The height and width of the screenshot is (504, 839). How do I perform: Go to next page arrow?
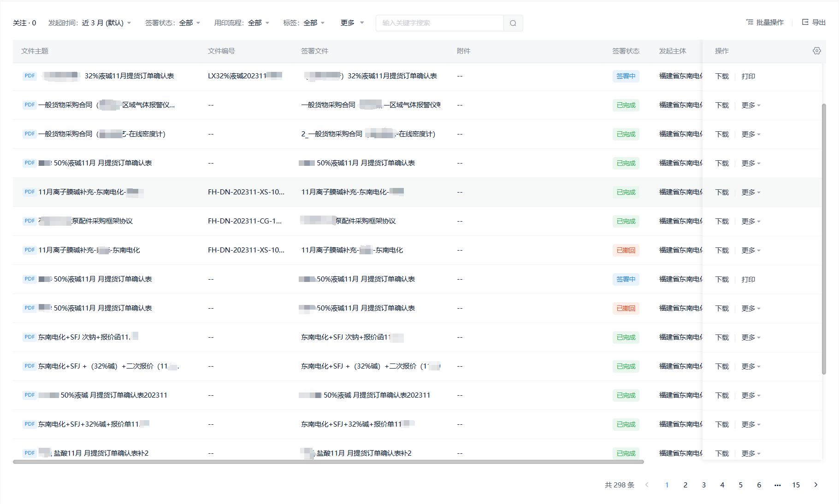[815, 485]
